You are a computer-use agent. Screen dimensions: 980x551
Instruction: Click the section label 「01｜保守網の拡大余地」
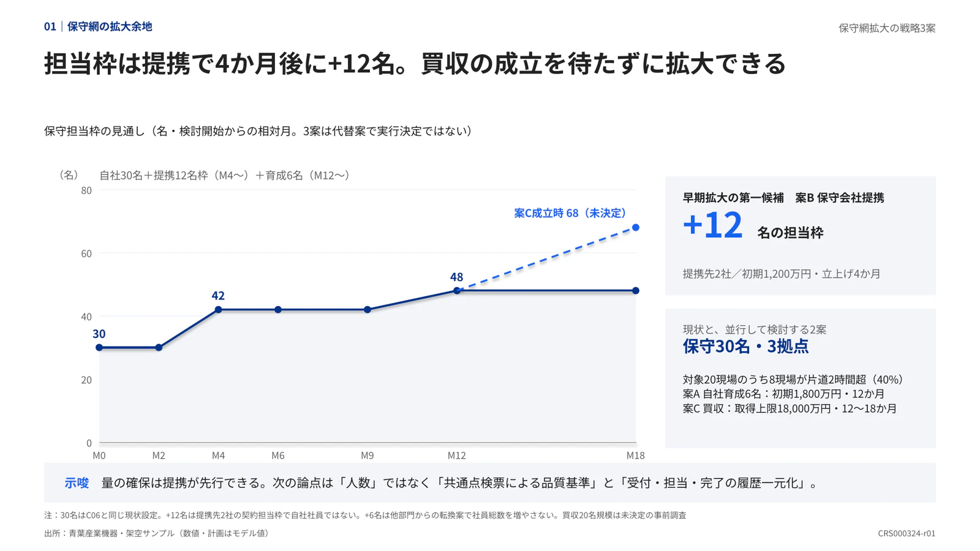[98, 26]
